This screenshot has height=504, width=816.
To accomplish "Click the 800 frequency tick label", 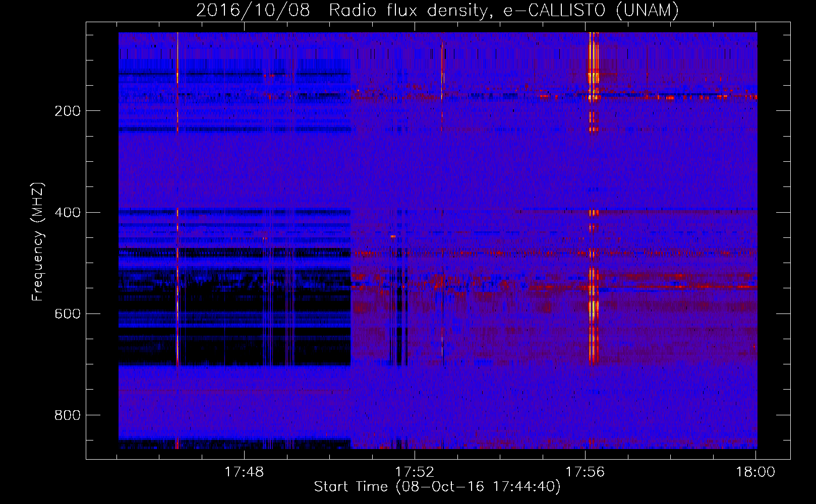I will point(68,415).
